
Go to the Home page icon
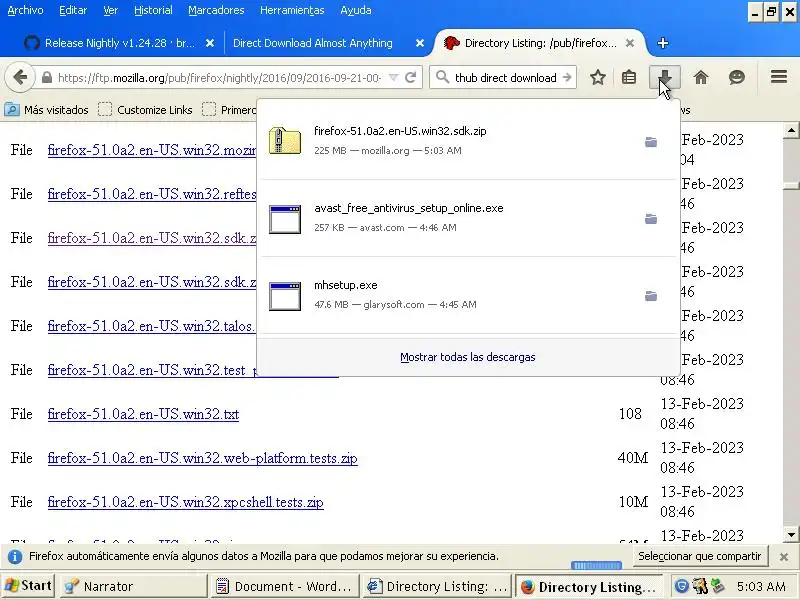(701, 78)
